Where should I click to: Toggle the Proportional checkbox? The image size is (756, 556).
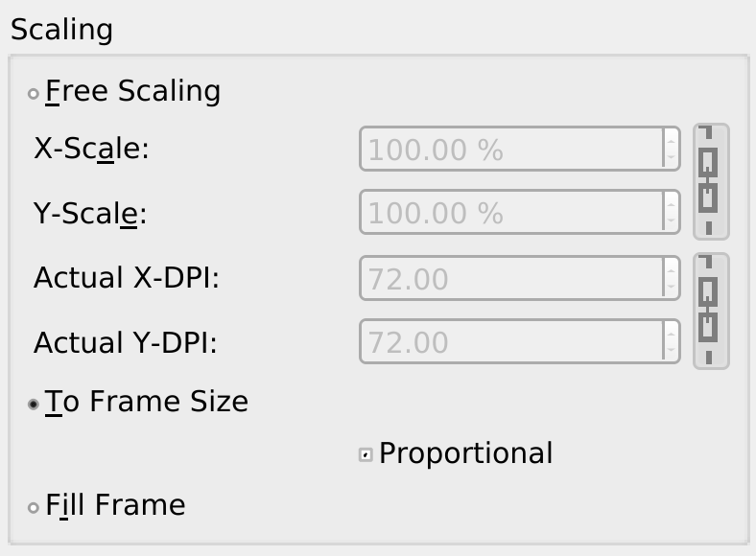pos(366,454)
